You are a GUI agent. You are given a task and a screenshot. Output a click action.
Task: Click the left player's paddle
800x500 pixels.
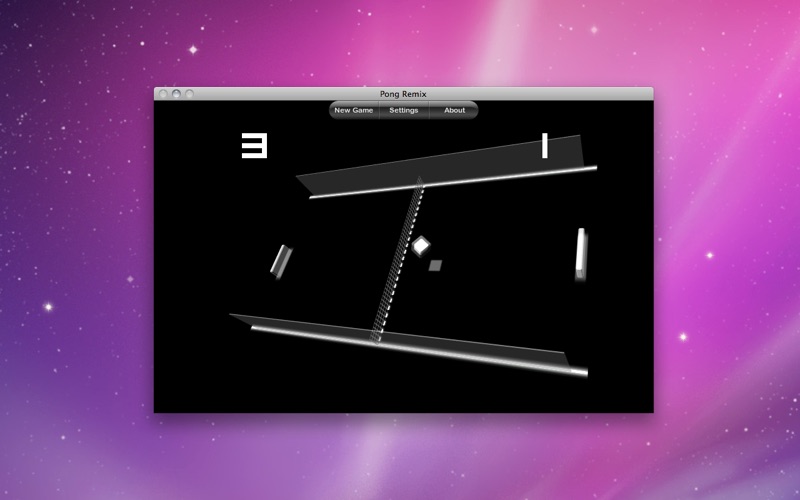pyautogui.click(x=281, y=262)
